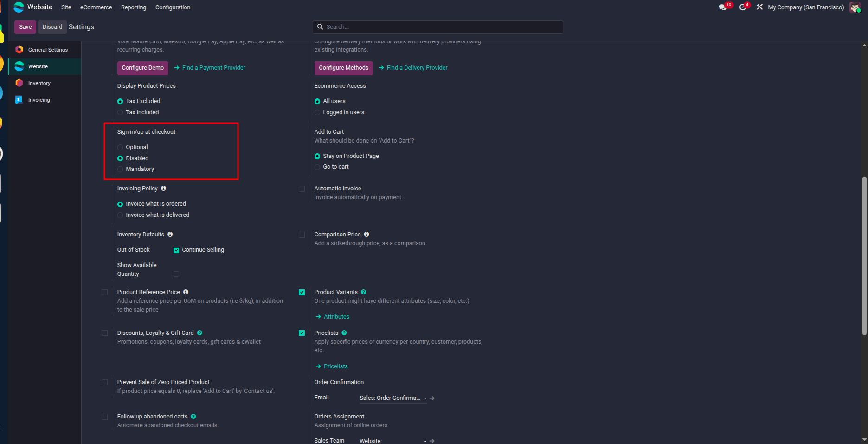
Task: Select Invoice what is delivered
Action: click(120, 215)
